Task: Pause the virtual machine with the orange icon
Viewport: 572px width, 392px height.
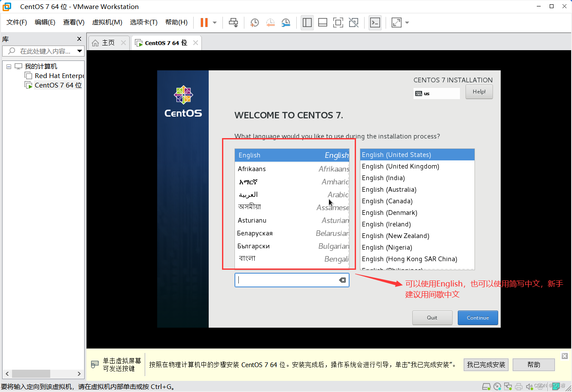Action: (x=204, y=23)
